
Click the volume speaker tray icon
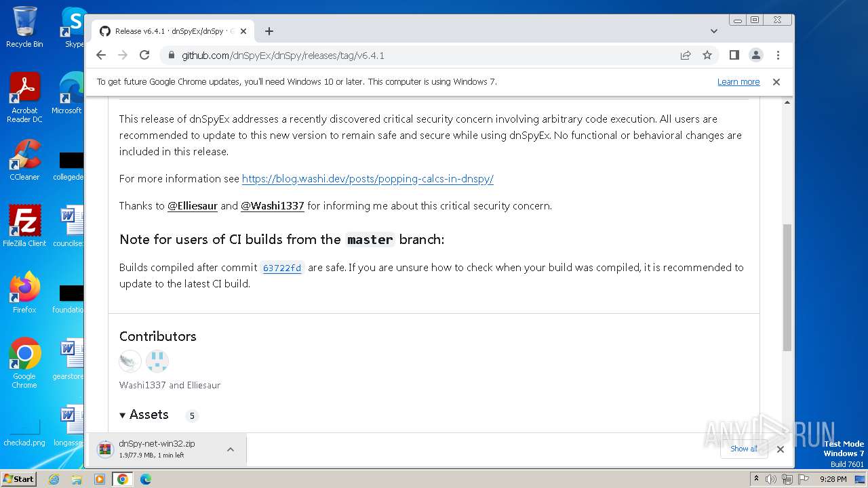[771, 479]
